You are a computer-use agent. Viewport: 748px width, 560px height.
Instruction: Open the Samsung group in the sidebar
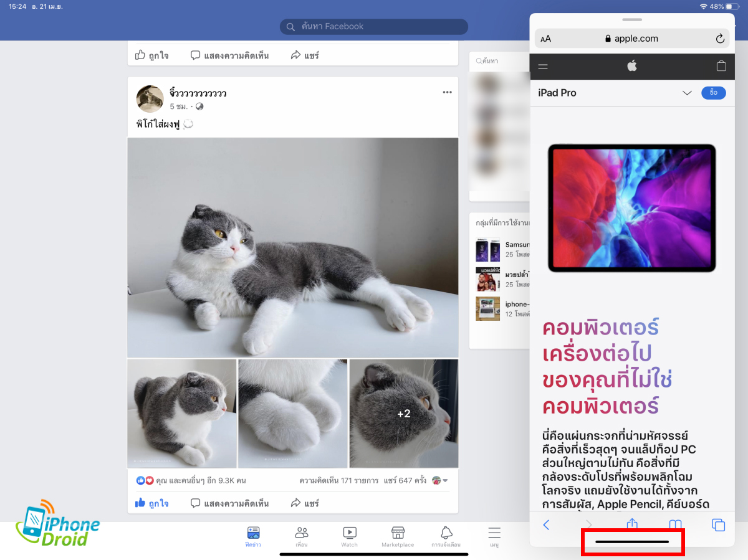pyautogui.click(x=502, y=250)
